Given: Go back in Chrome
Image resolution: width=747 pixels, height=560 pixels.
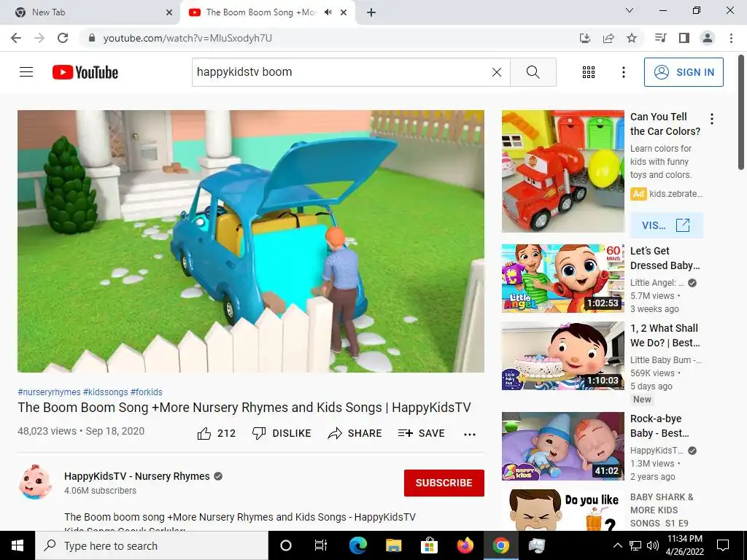Looking at the screenshot, I should coord(16,38).
